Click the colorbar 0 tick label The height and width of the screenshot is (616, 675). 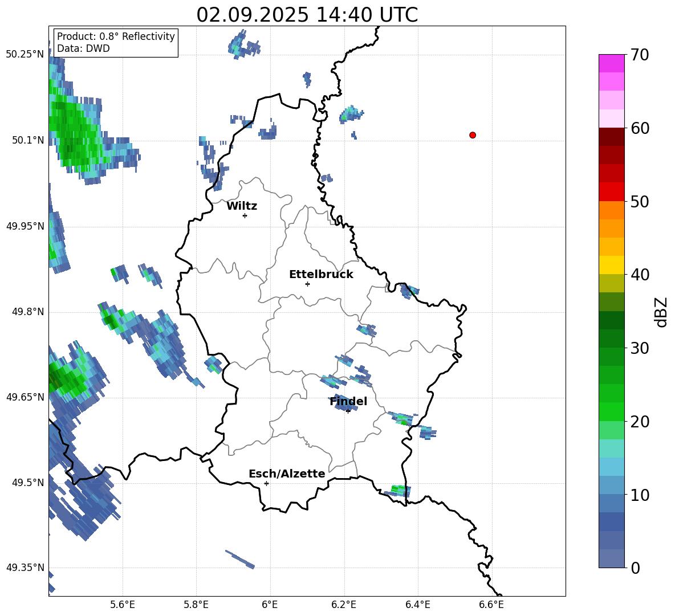(x=635, y=568)
